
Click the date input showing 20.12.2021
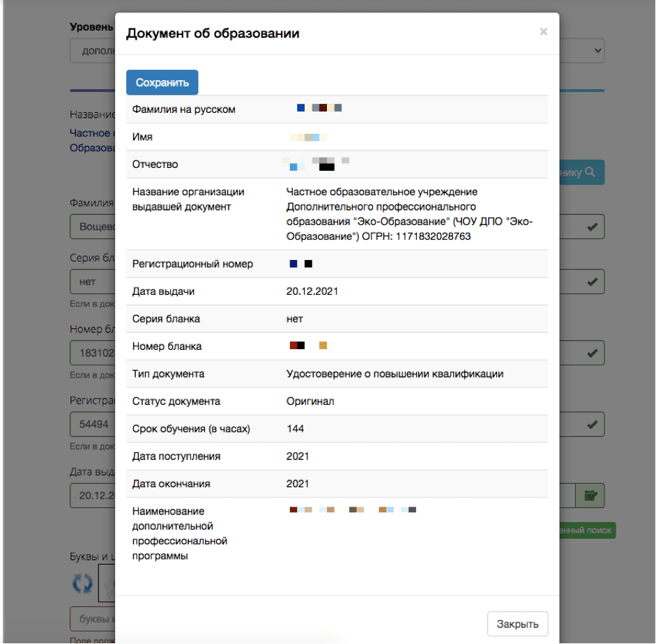click(x=91, y=496)
